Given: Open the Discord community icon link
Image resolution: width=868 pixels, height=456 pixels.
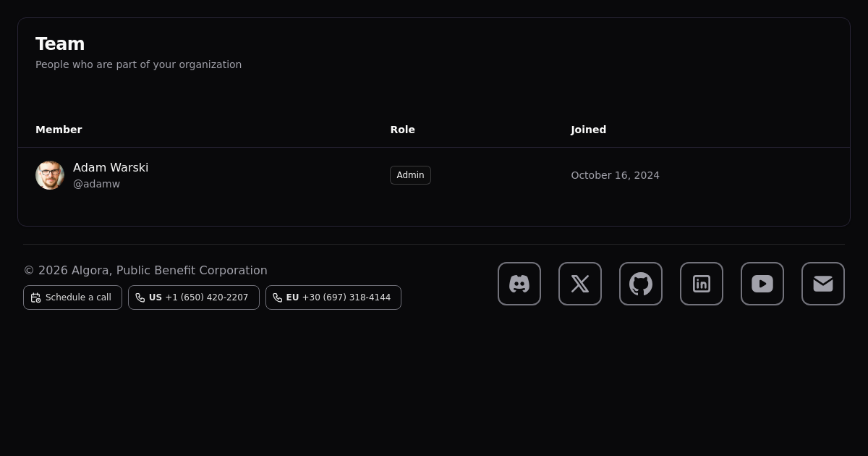Looking at the screenshot, I should click(x=519, y=284).
